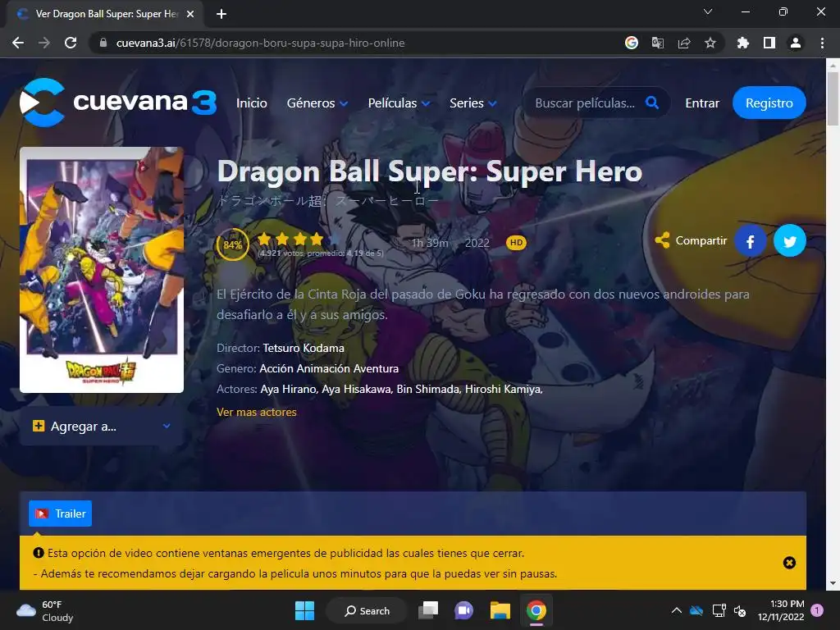Viewport: 840px width, 630px height.
Task: Share on Twitter
Action: (790, 241)
